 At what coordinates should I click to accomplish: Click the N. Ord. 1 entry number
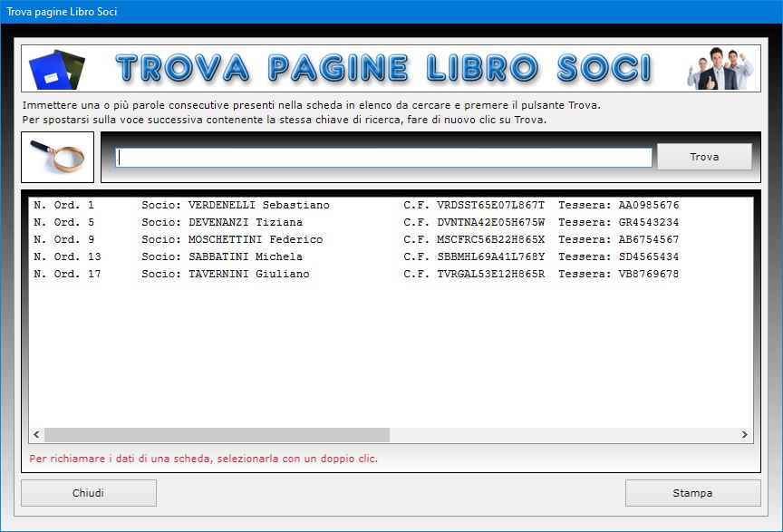pos(63,205)
